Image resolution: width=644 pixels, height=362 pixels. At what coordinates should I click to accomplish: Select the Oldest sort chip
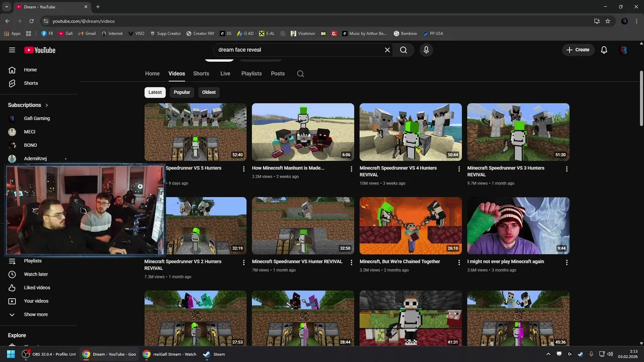209,92
